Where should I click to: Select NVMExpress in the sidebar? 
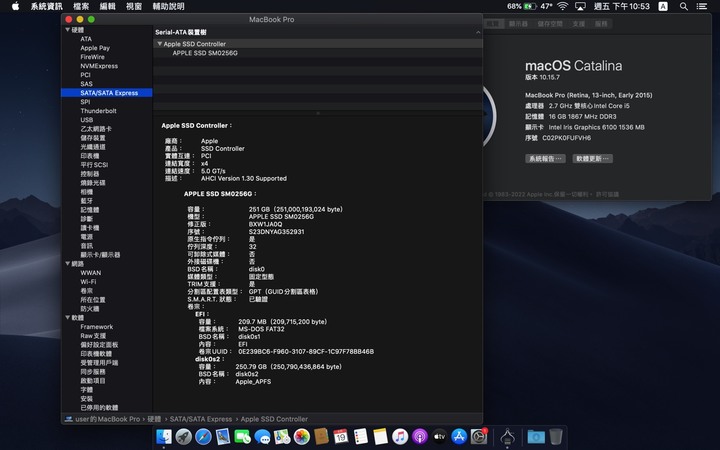click(x=99, y=66)
